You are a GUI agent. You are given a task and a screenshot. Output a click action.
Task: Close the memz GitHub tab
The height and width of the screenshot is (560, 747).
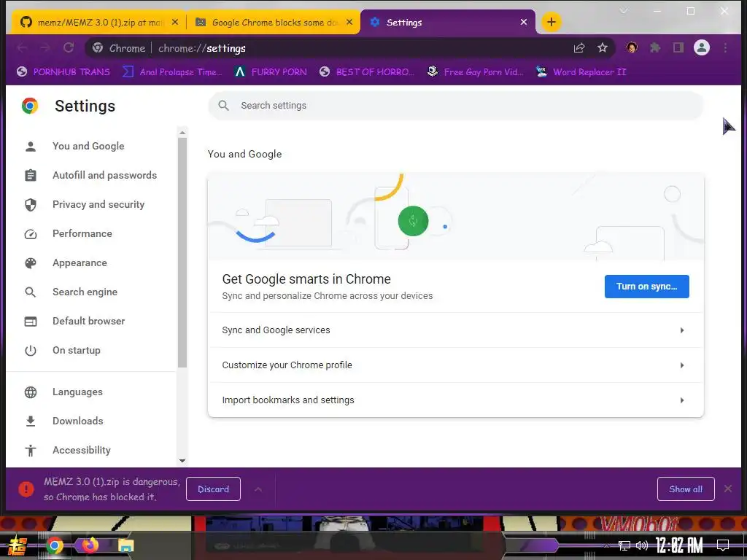(x=175, y=22)
